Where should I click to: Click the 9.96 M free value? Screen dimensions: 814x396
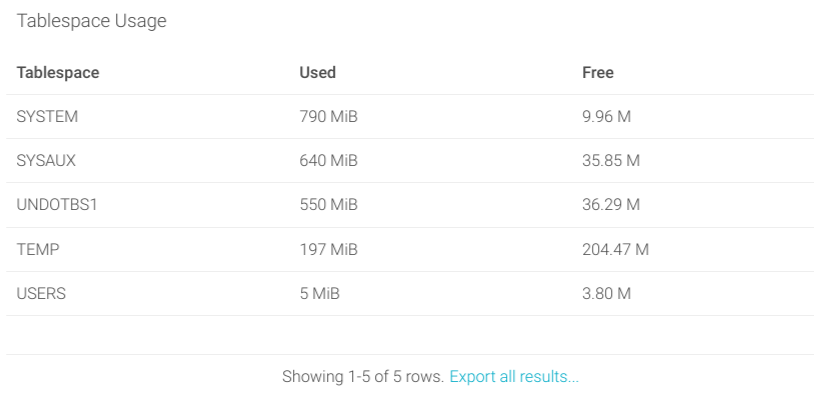606,117
